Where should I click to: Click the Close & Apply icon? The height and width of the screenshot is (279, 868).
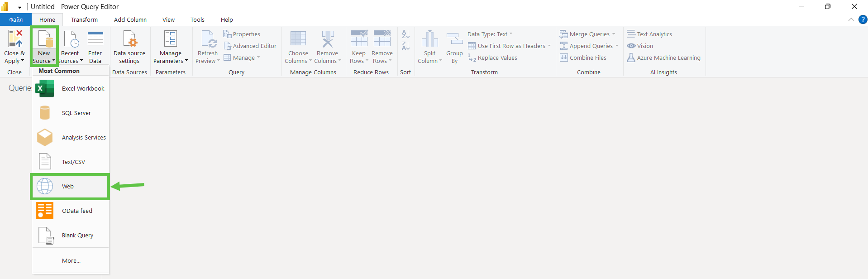coord(15,39)
